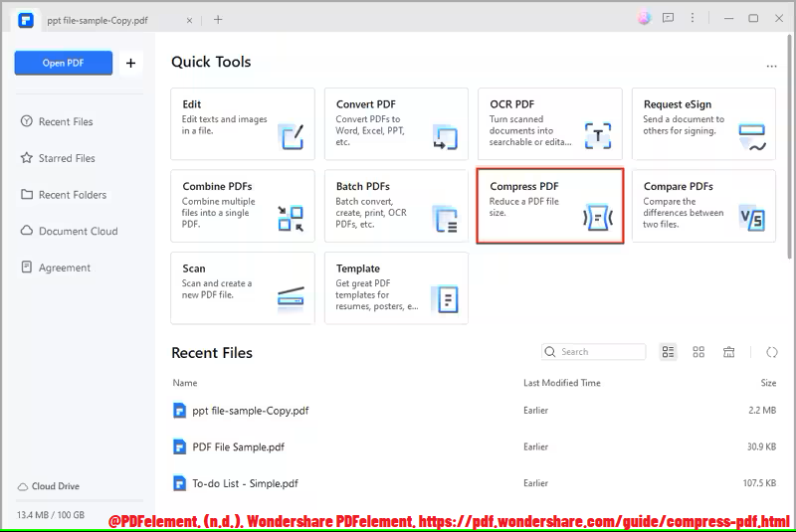Viewport: 796px width, 532px height.
Task: Open the Scan tool card
Action: point(243,288)
